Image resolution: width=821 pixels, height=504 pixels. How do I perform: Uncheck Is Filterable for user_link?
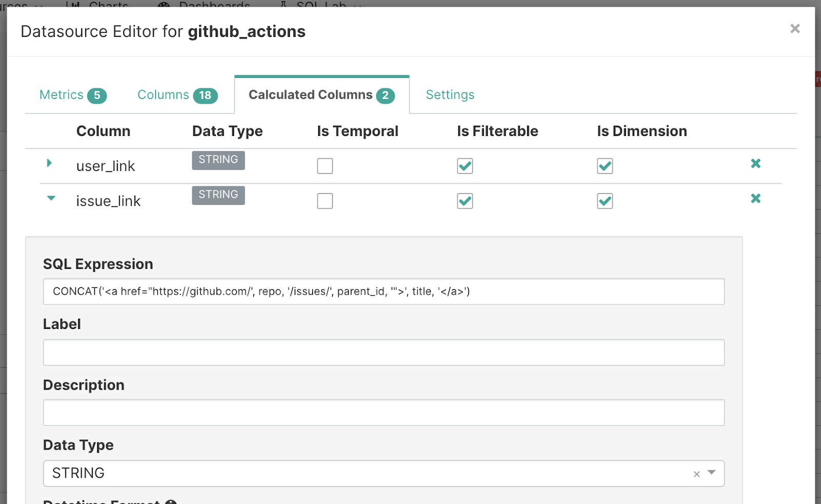[x=465, y=166]
